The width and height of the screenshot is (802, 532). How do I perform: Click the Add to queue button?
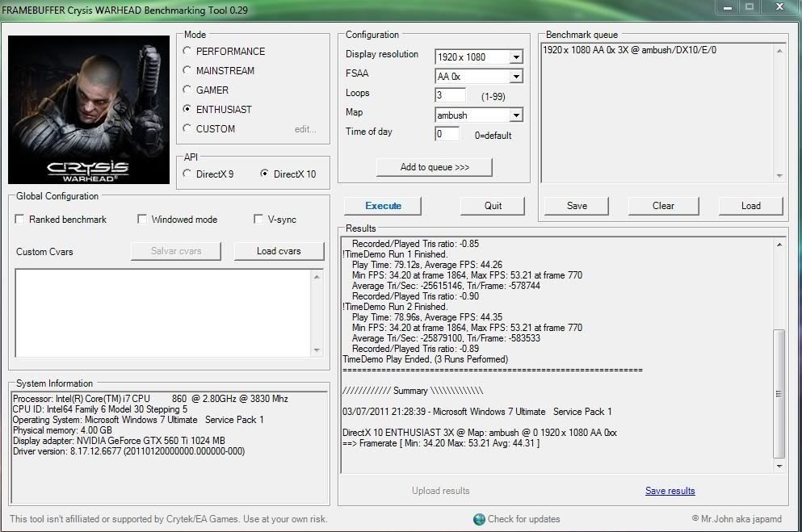[x=435, y=167]
